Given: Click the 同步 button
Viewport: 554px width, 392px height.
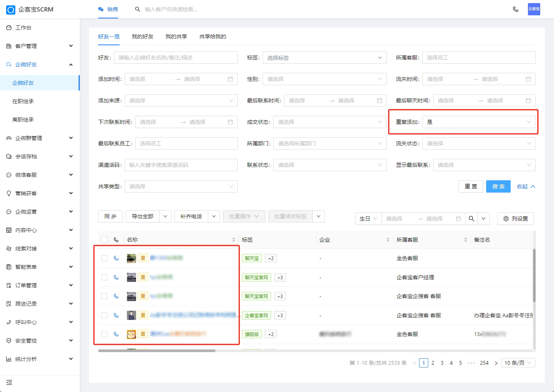Looking at the screenshot, I should [110, 216].
